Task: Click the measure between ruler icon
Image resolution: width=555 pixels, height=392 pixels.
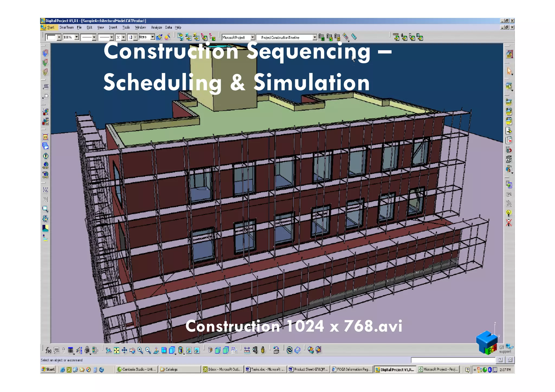Action: tap(247, 350)
